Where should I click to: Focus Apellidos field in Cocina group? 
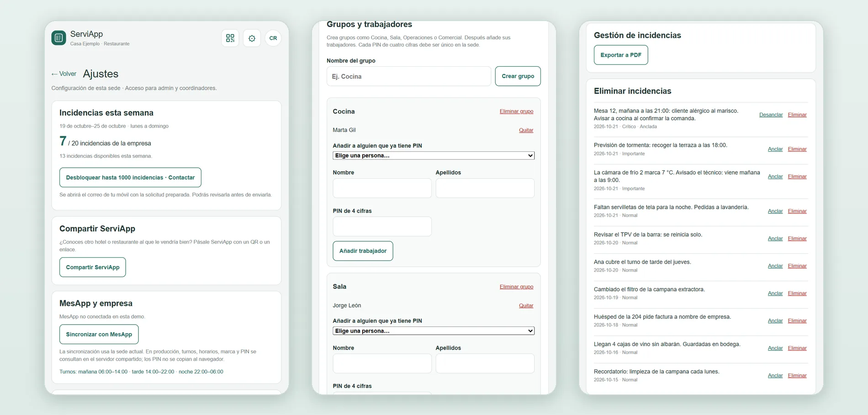(485, 188)
